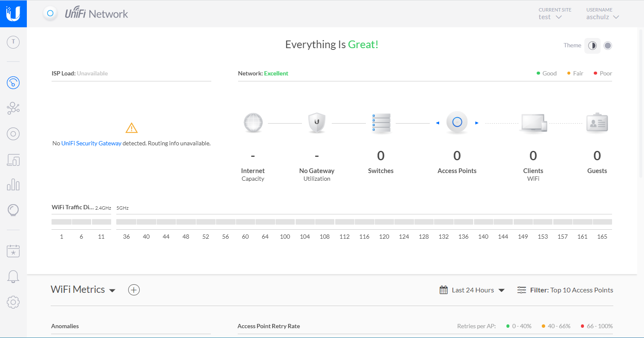Click the No Gateway shield icon
Image resolution: width=644 pixels, height=338 pixels.
pyautogui.click(x=316, y=123)
